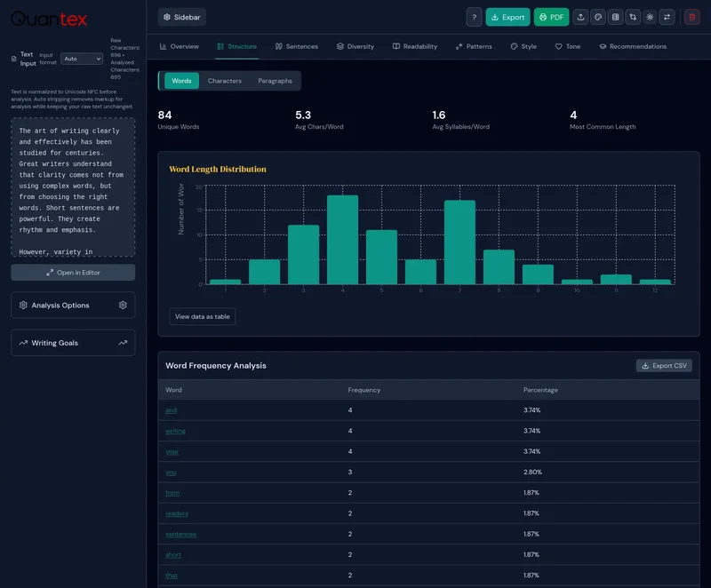Click the gear icon right of Analysis Options
Image resolution: width=711 pixels, height=588 pixels.
[x=123, y=305]
